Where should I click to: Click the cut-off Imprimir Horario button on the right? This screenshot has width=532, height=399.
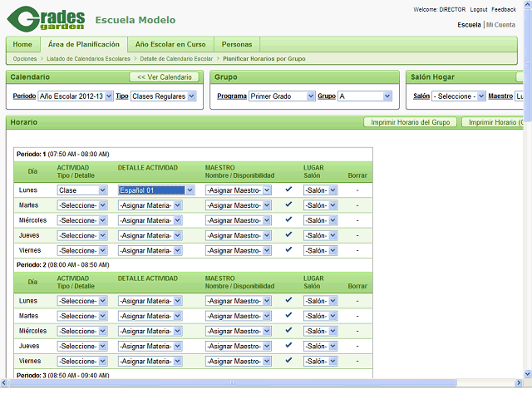tap(493, 122)
